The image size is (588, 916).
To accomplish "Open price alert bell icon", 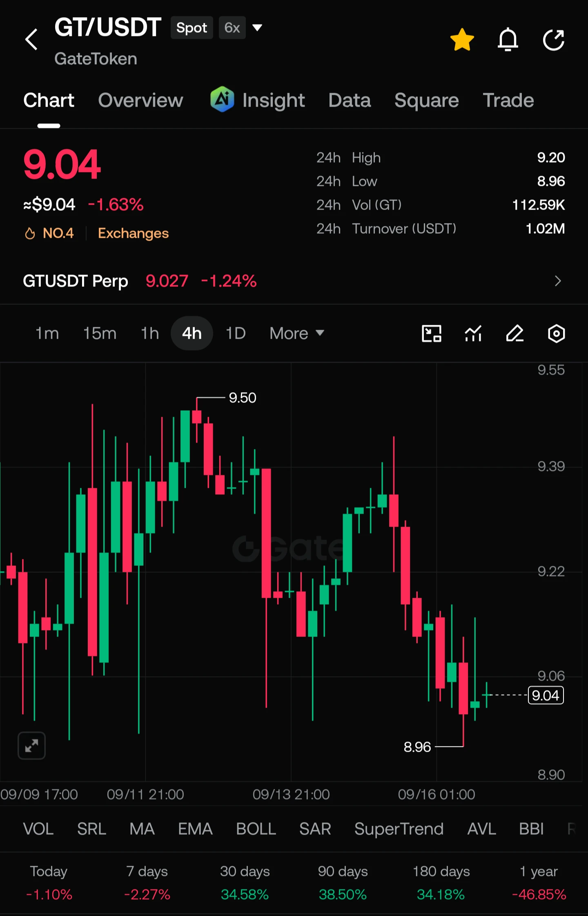I will [508, 40].
